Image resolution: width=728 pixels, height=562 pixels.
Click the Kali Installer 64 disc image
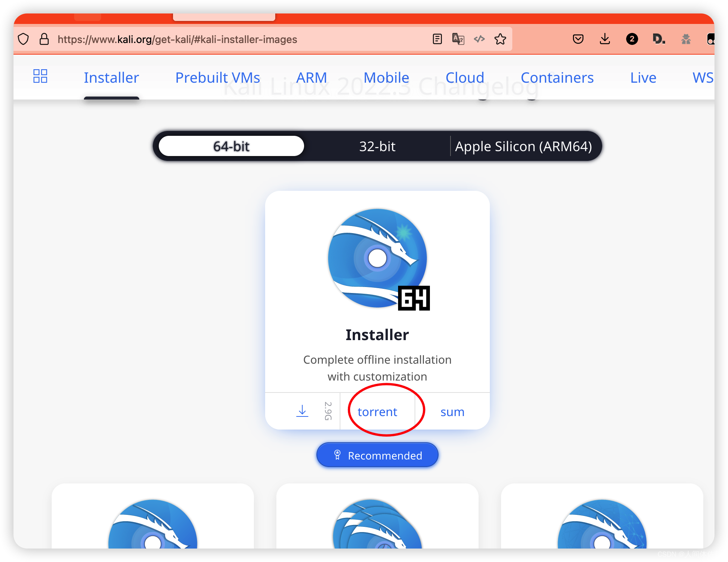click(378, 259)
